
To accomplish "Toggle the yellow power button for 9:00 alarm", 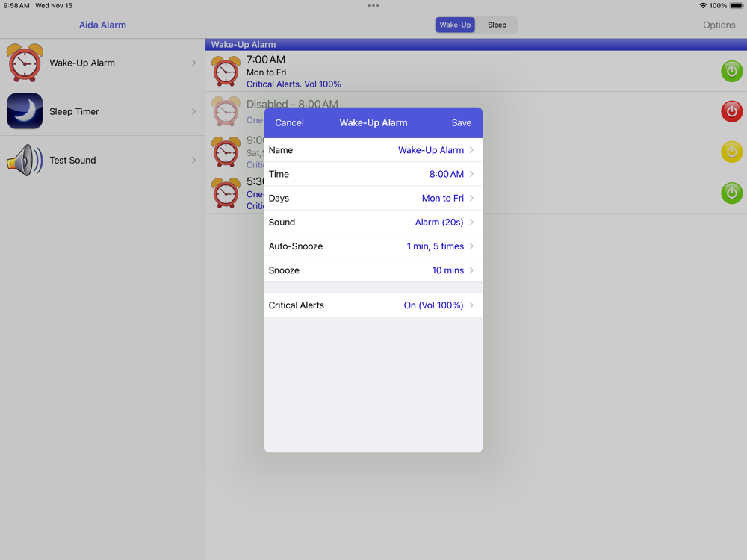I will pos(732,152).
